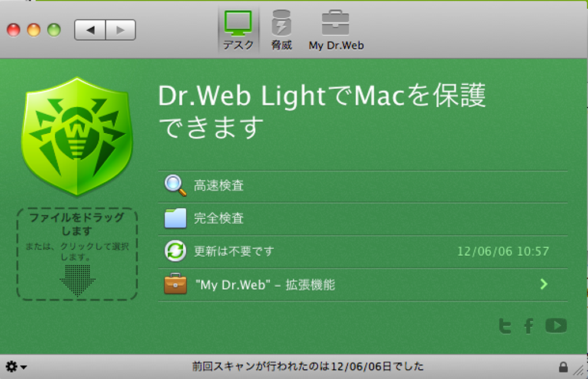Open the YouTube social icon
The width and height of the screenshot is (588, 379).
[x=556, y=326]
